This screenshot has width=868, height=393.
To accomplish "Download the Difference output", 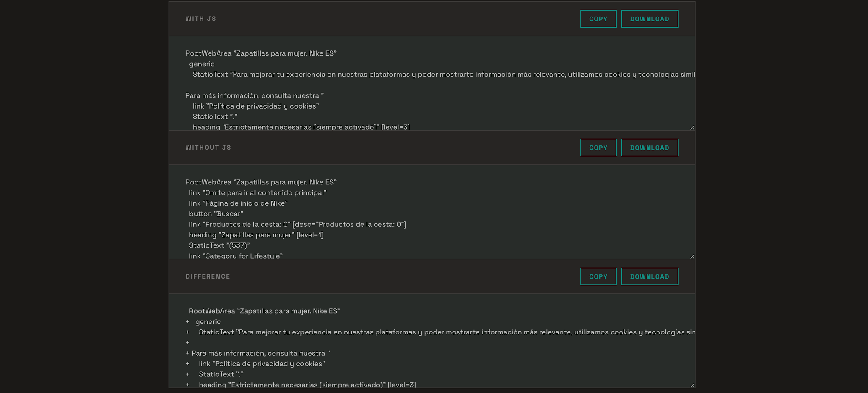I will [649, 276].
